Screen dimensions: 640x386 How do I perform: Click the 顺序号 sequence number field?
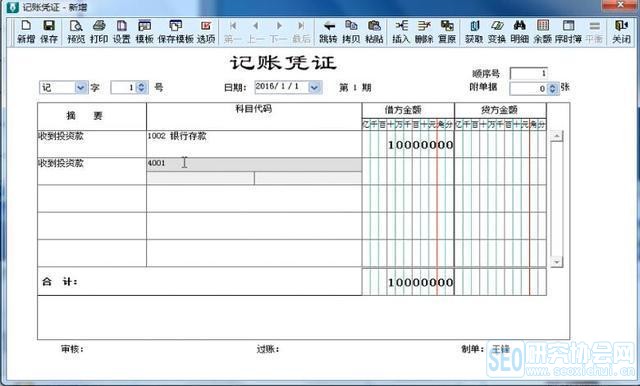click(x=528, y=73)
